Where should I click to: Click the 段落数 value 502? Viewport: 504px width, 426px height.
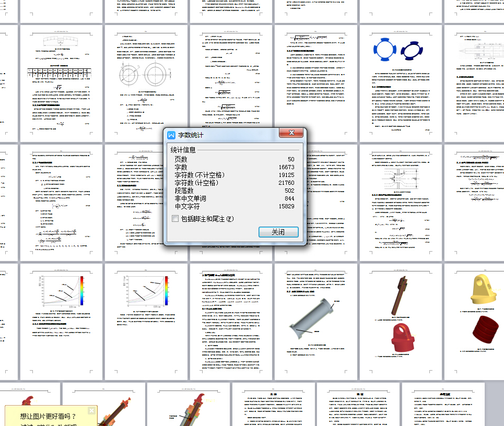[x=289, y=191]
